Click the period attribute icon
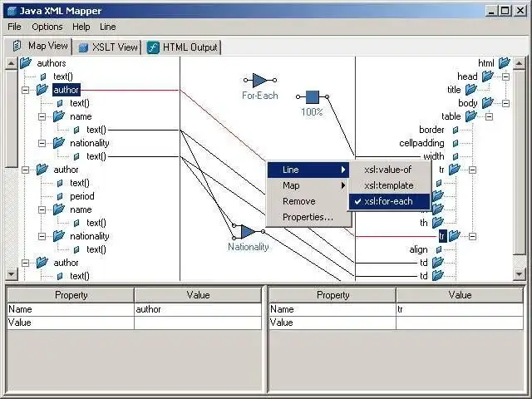 pos(60,196)
